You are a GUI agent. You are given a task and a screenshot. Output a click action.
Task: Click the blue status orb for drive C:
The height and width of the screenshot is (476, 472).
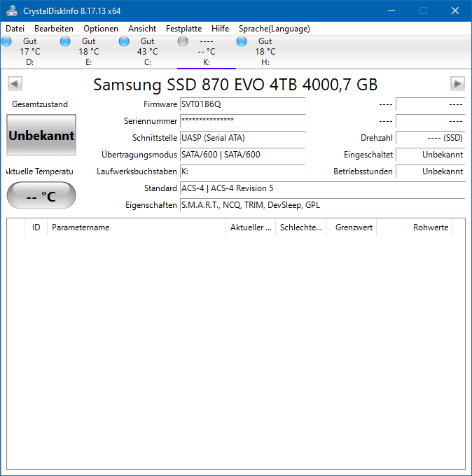point(124,41)
